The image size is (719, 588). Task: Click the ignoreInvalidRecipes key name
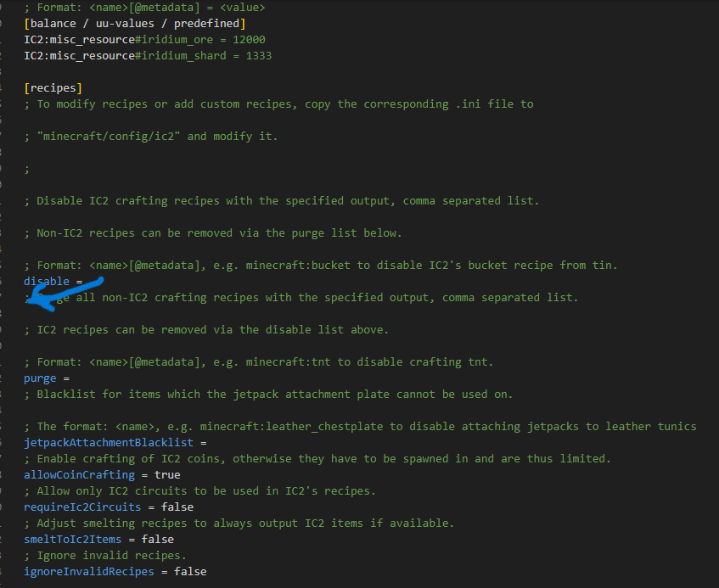89,572
